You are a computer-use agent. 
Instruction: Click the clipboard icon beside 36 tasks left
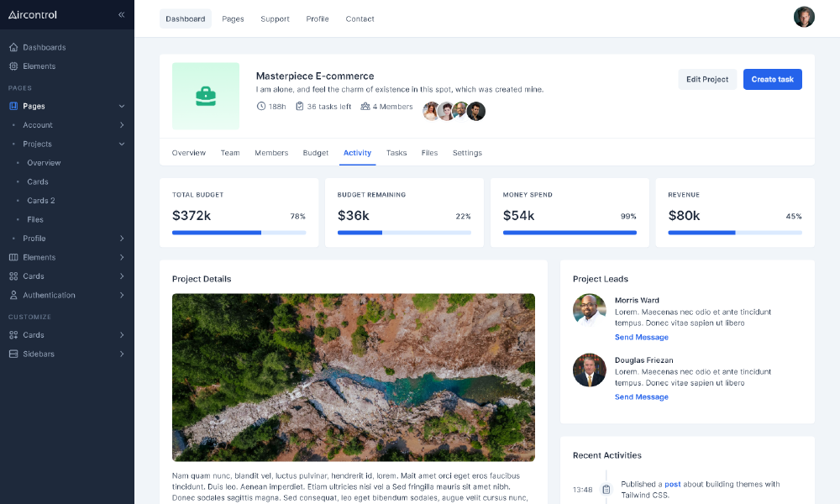pyautogui.click(x=300, y=107)
